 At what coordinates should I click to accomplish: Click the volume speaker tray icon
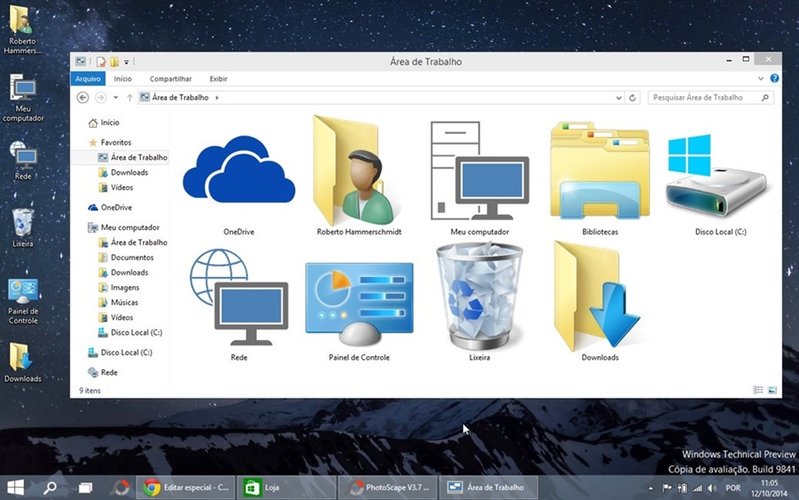tap(712, 488)
